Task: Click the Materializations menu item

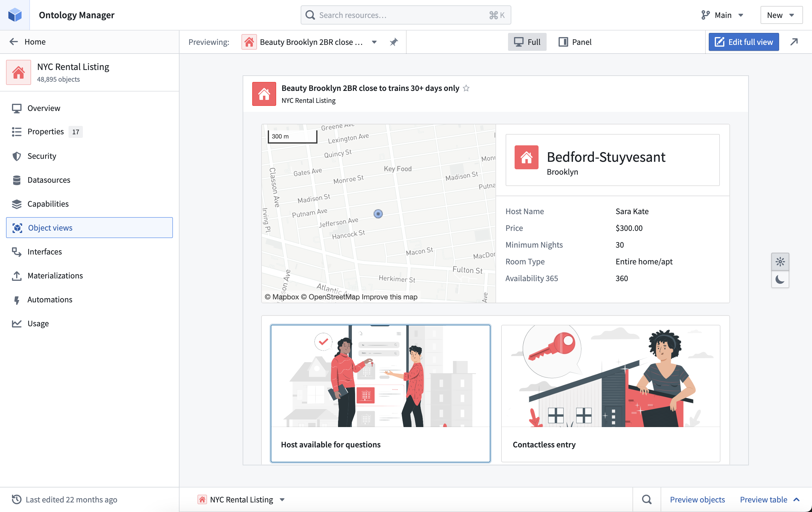Action: (55, 275)
